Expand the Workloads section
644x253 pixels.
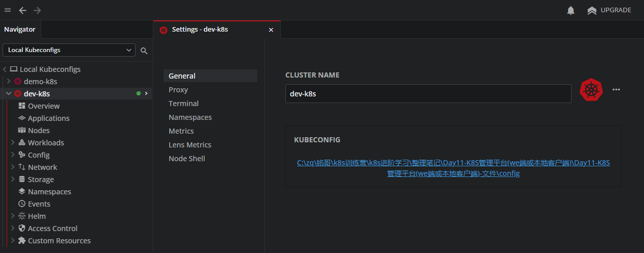click(x=13, y=143)
